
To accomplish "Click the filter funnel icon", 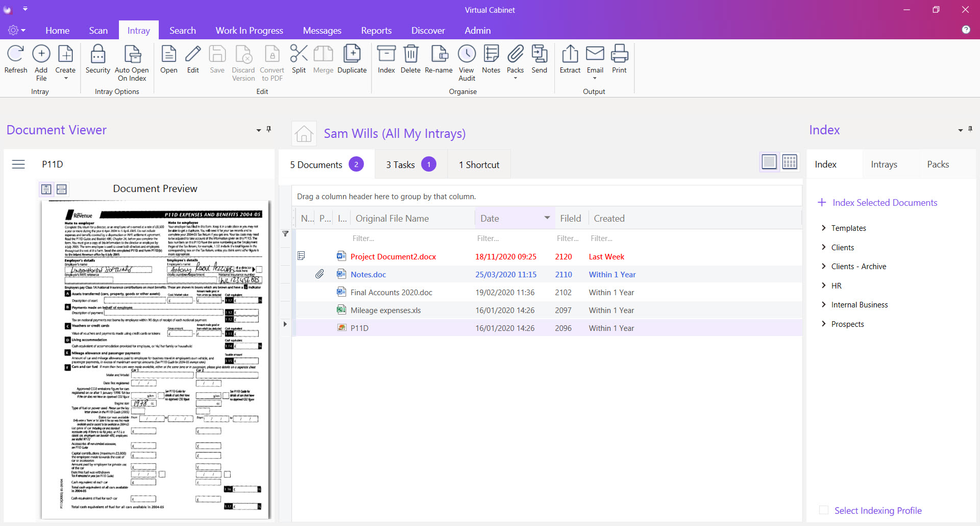I will tap(285, 234).
